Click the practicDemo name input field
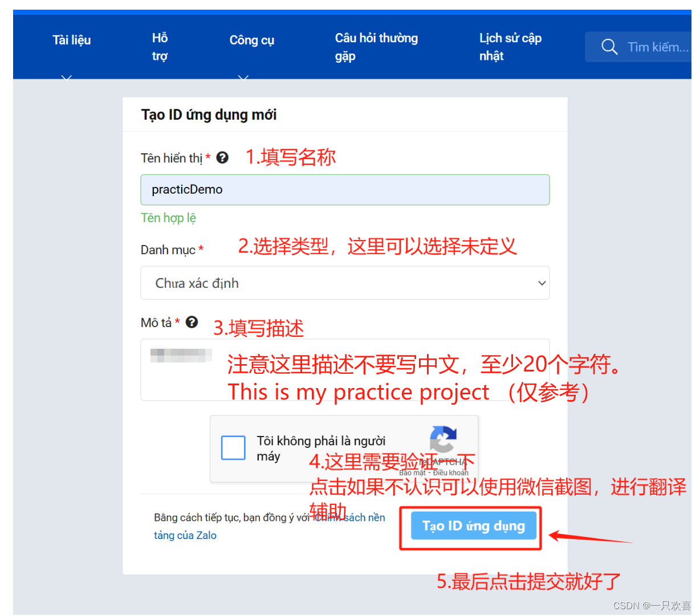700x616 pixels. point(345,190)
